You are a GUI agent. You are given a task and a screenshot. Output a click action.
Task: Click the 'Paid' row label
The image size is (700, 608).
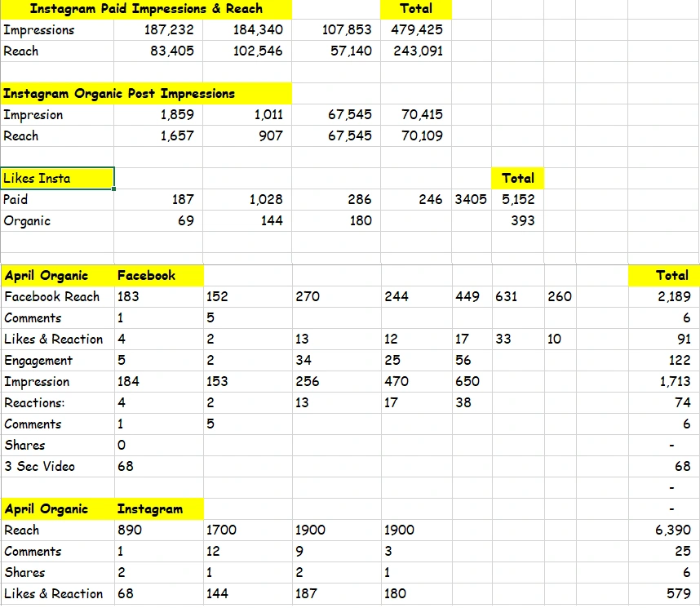click(57, 199)
